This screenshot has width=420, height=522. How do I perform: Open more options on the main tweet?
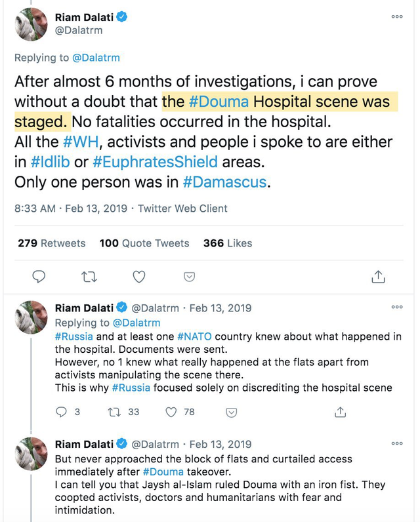click(x=396, y=17)
